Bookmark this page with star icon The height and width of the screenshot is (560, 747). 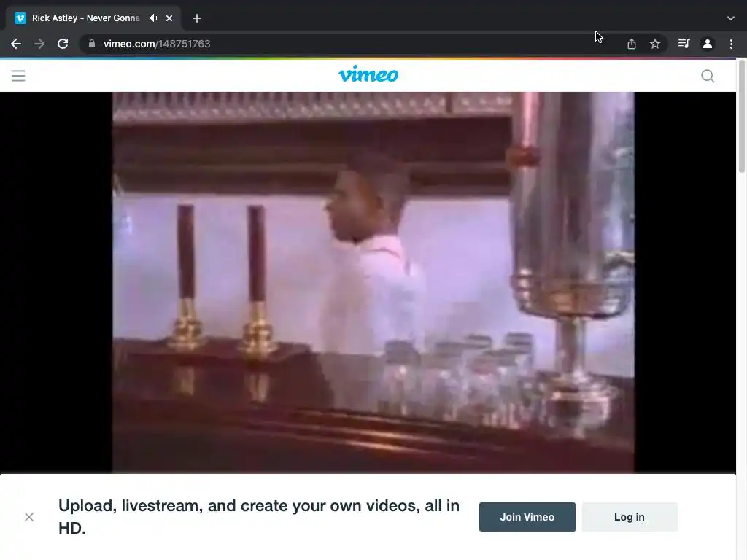[655, 44]
